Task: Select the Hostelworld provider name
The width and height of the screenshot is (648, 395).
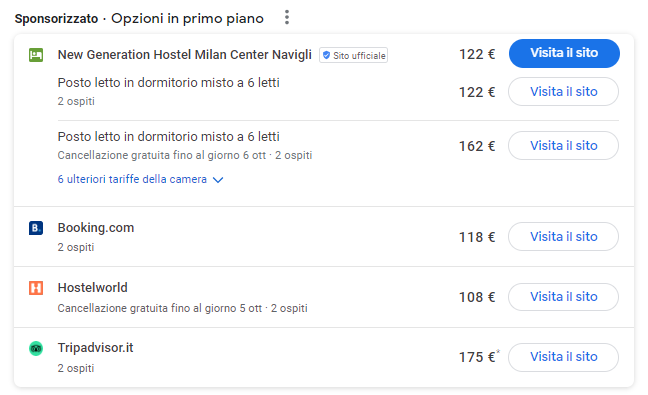Action: coord(93,288)
